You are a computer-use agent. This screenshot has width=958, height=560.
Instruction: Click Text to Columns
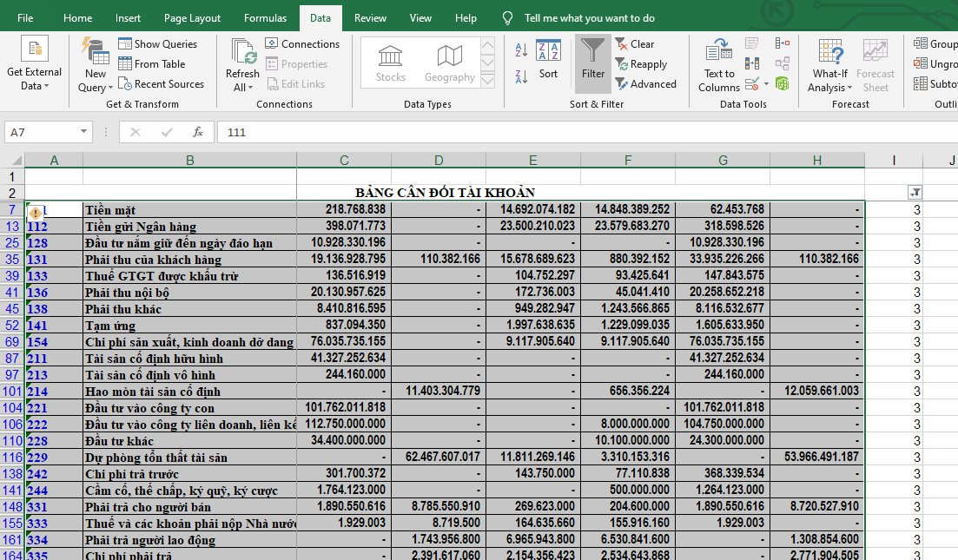[x=718, y=65]
